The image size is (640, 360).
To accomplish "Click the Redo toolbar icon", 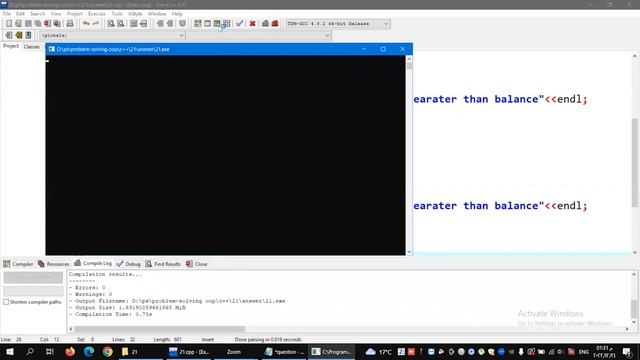I will click(x=96, y=24).
